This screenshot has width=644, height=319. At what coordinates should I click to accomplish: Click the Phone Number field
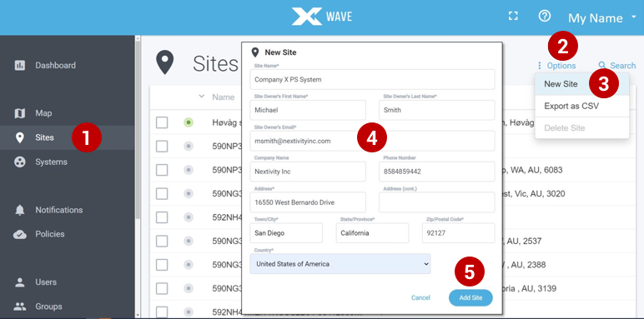pyautogui.click(x=436, y=172)
